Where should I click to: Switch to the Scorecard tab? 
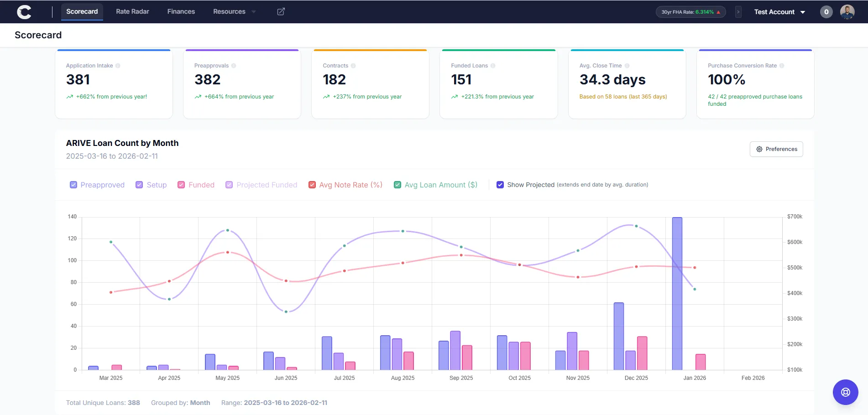(82, 11)
